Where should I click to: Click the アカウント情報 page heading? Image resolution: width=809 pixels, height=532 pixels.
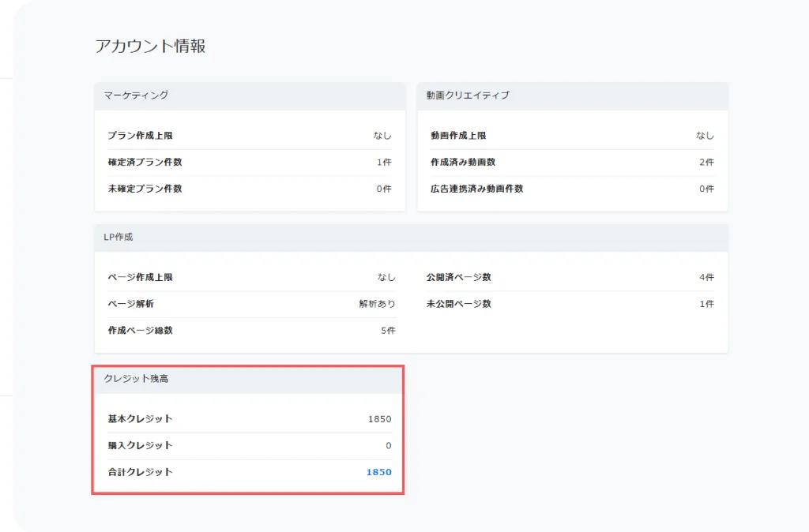[150, 46]
